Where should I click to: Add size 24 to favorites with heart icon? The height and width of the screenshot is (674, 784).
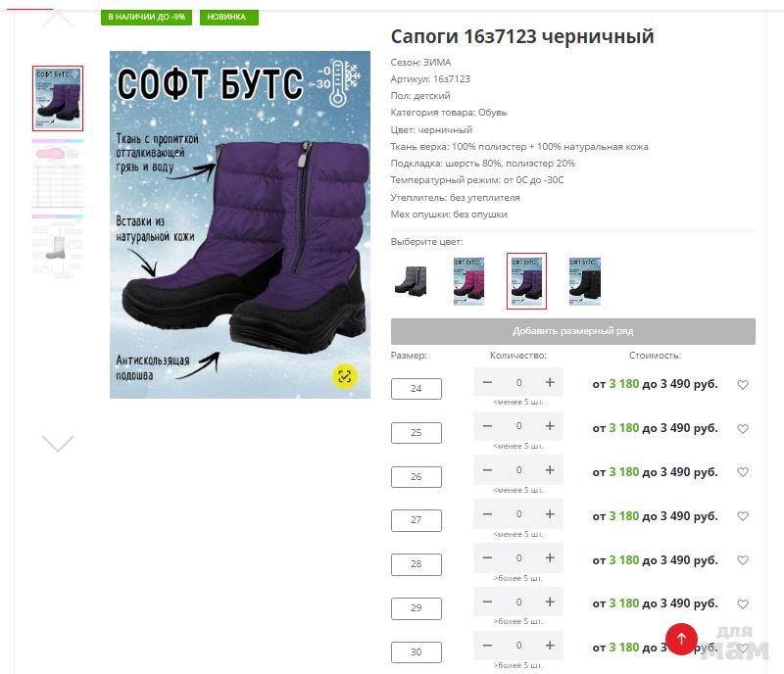click(x=743, y=384)
